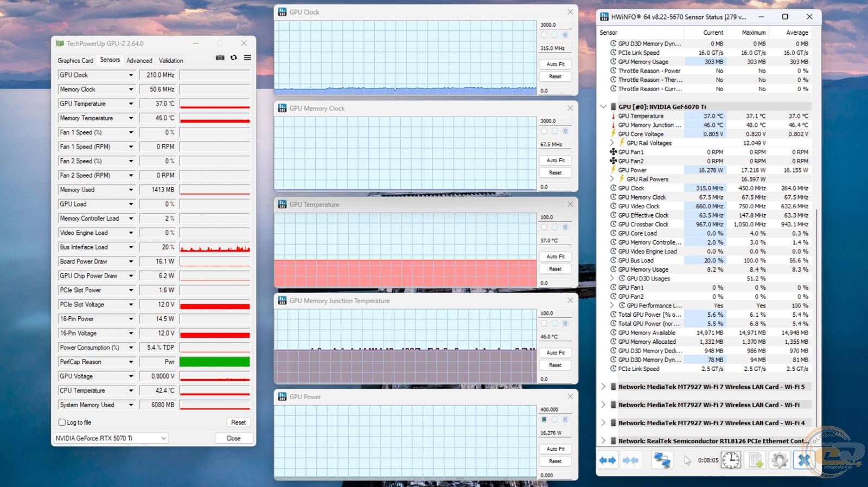Click Reset in the GPU Memory Clock graph
Viewport: 868px width, 487px height.
point(556,172)
